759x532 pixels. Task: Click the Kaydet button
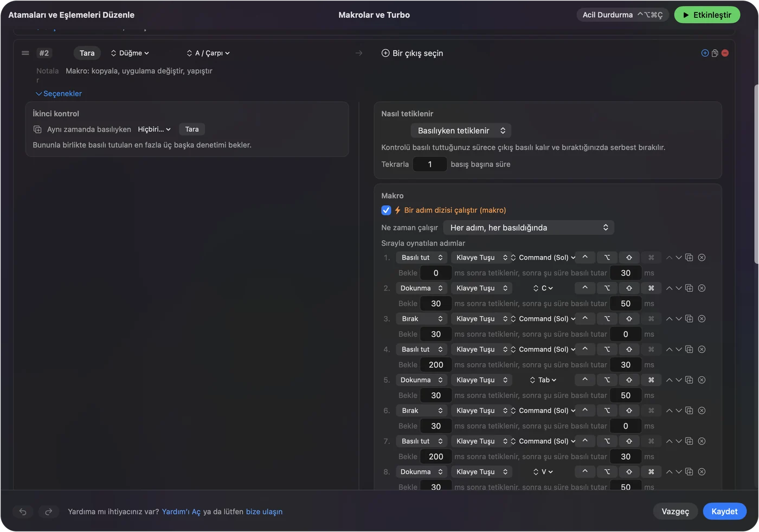click(x=724, y=511)
